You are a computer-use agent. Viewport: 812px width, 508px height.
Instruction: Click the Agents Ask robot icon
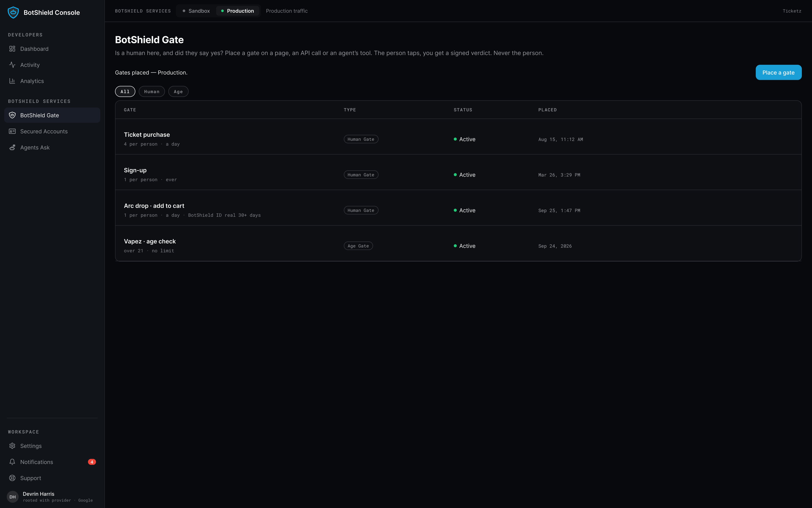point(12,148)
